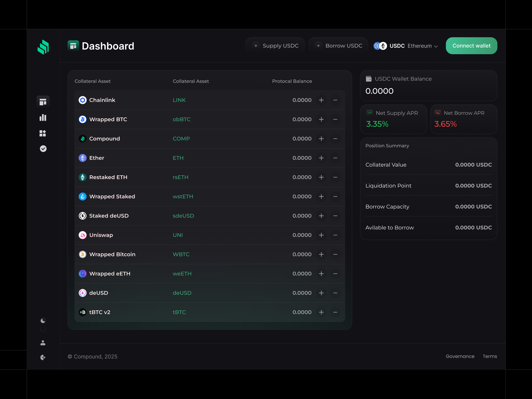Viewport: 532px width, 399px height.
Task: Click the logout icon at the bottom sidebar
Action: [43, 357]
